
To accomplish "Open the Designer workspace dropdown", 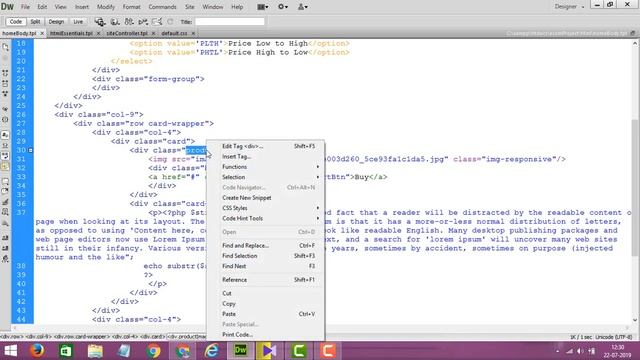I will [569, 7].
